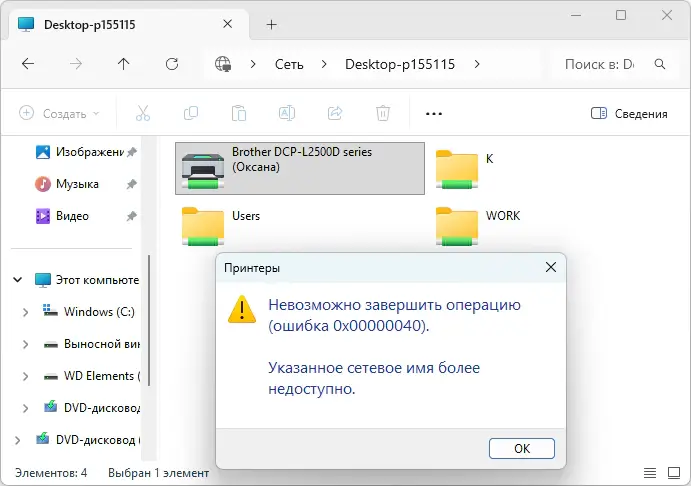691x486 pixels.
Task: Select Этот компьютер in the tree
Action: click(87, 280)
